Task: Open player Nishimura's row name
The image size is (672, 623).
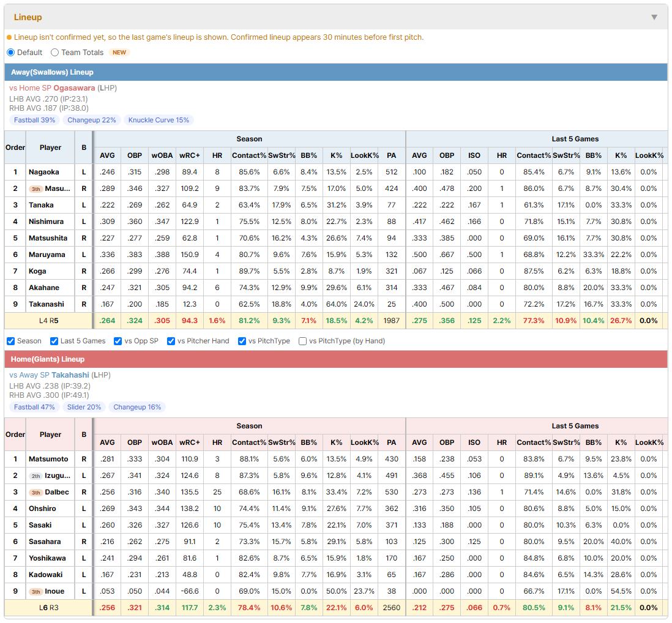Action: coord(46,222)
